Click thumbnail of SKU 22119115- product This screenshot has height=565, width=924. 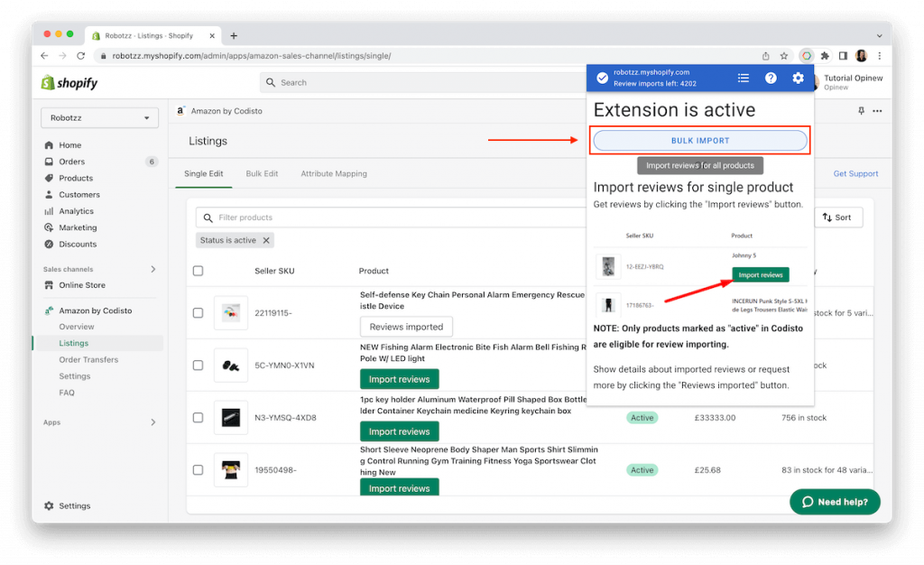click(231, 313)
